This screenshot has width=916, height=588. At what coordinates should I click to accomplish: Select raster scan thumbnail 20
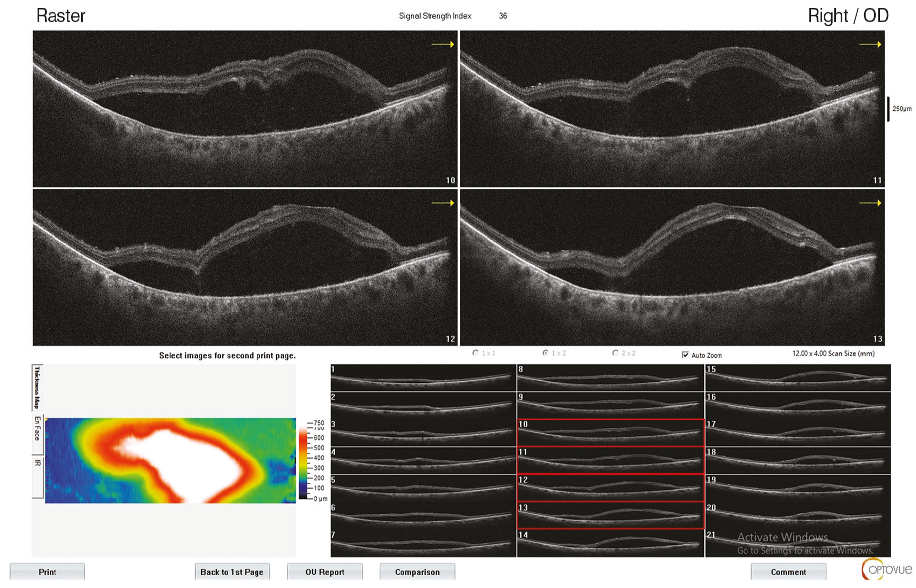coord(798,515)
